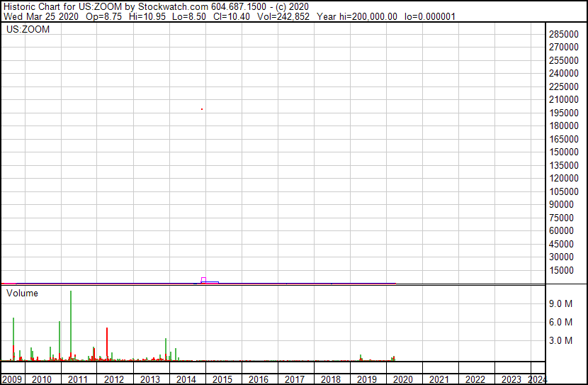This screenshot has height=385, width=588.
Task: Select the 2022 year label
Action: click(x=475, y=379)
